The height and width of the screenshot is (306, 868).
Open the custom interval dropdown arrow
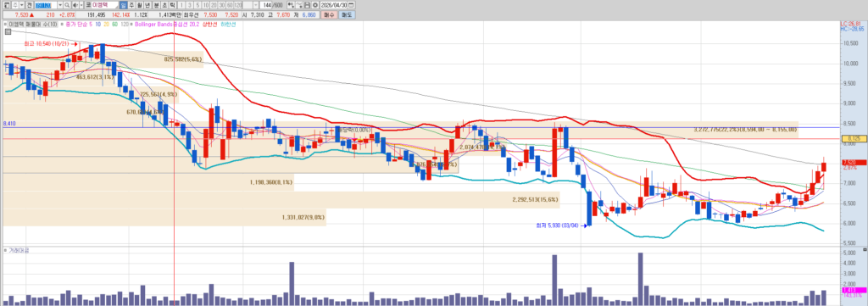click(x=256, y=5)
